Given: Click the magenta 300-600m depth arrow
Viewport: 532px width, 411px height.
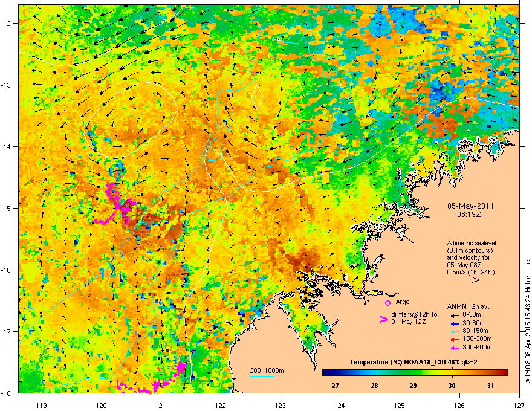Looking at the screenshot, I should (455, 348).
